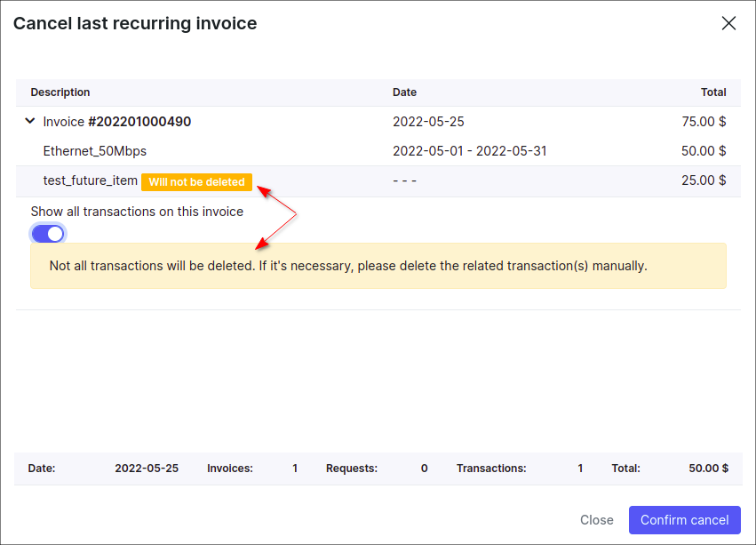The width and height of the screenshot is (756, 545).
Task: Click the 25.00 $ test_future_item amount
Action: (x=703, y=180)
